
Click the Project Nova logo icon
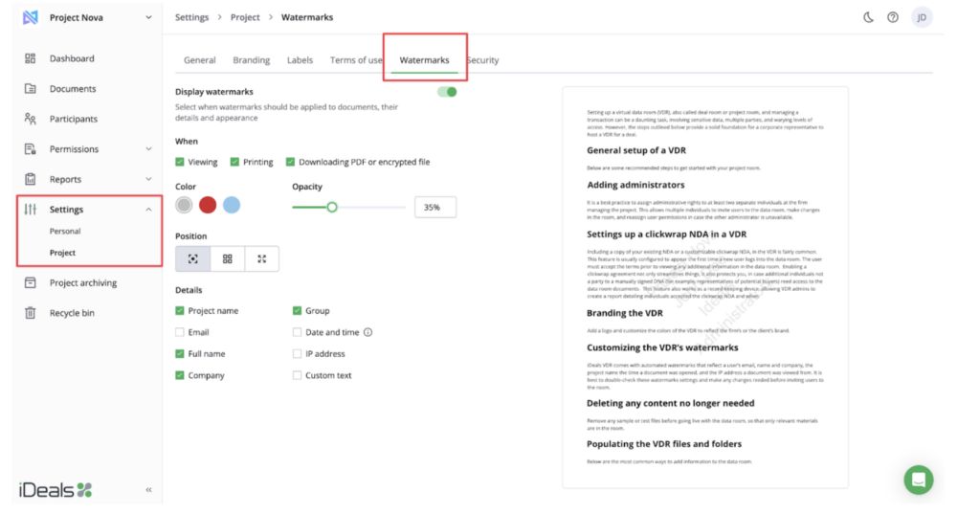pyautogui.click(x=30, y=17)
